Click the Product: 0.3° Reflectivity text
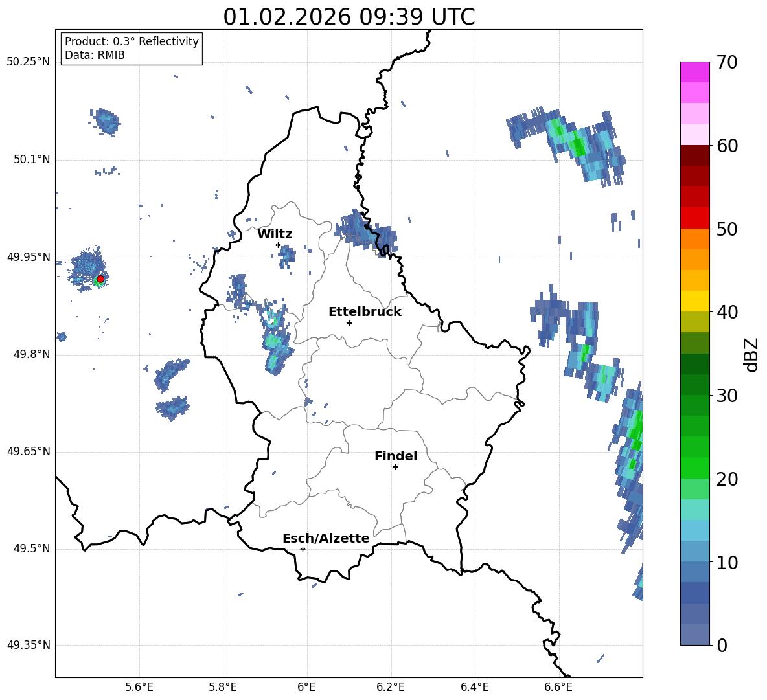The image size is (767, 700). (132, 41)
